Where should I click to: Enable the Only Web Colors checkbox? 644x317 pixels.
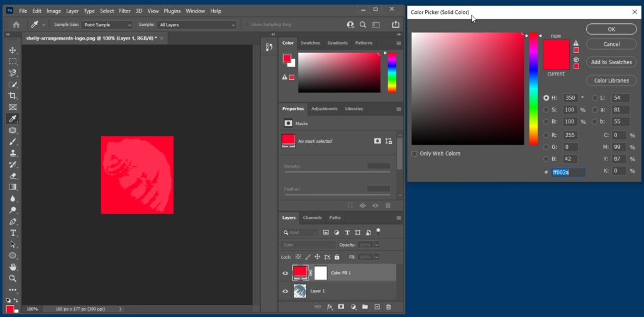coord(414,153)
